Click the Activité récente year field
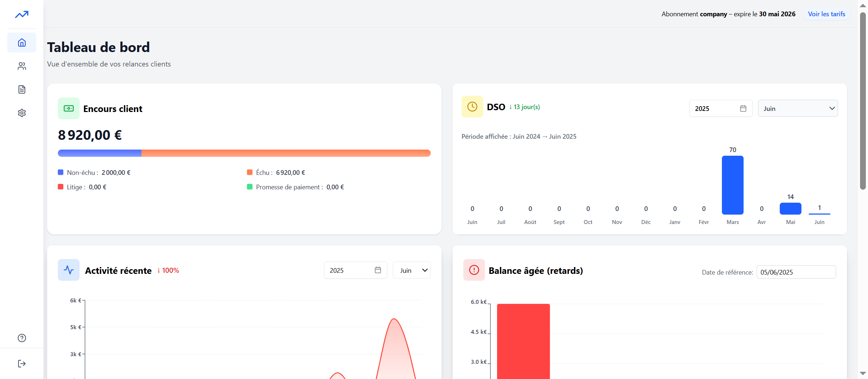868x379 pixels. click(356, 270)
